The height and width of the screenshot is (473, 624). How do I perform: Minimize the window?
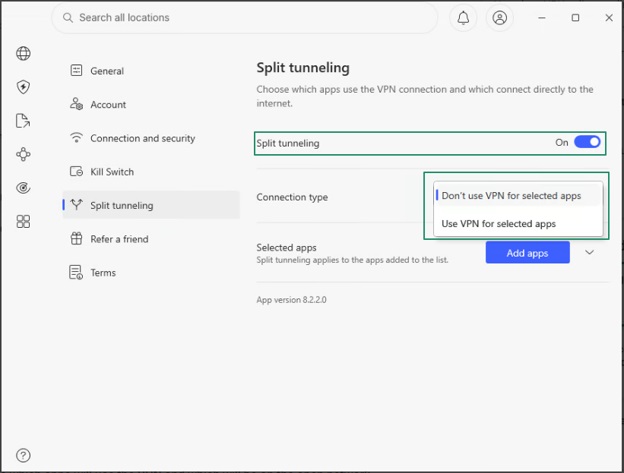[542, 18]
